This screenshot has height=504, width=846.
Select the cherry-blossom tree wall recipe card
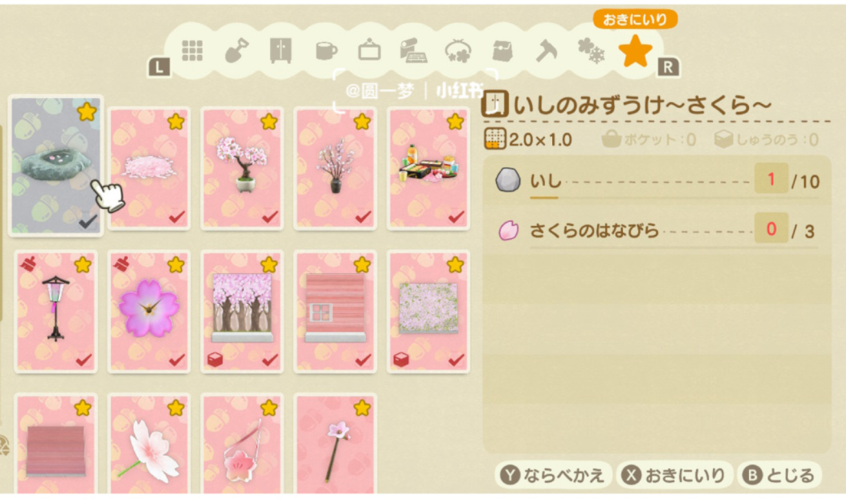click(x=242, y=312)
